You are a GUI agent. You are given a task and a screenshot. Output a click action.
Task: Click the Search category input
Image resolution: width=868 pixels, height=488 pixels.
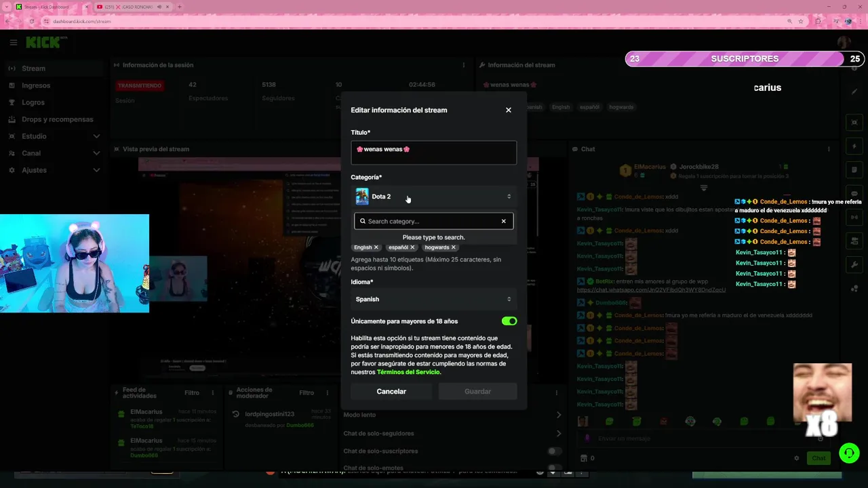[433, 221]
